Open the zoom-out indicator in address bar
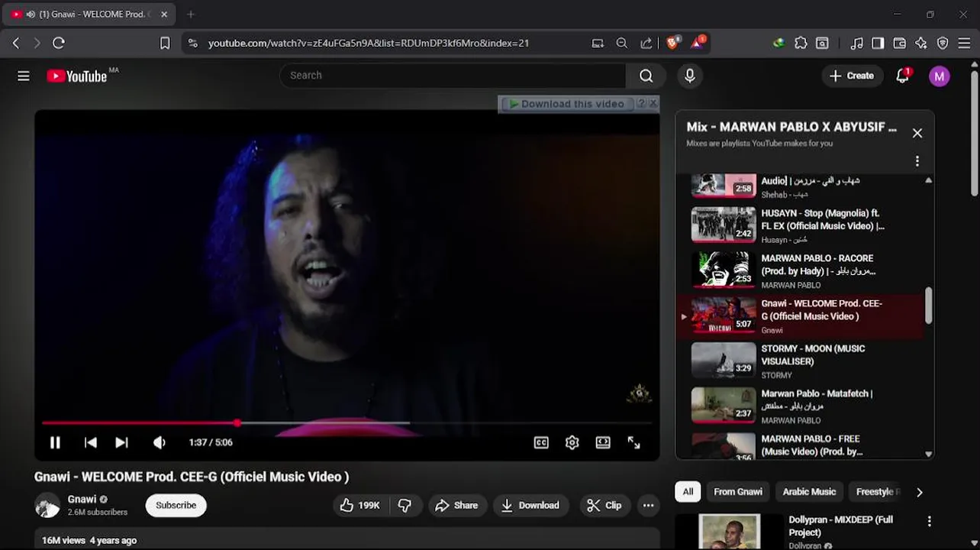Viewport: 980px width, 550px height. 622,44
